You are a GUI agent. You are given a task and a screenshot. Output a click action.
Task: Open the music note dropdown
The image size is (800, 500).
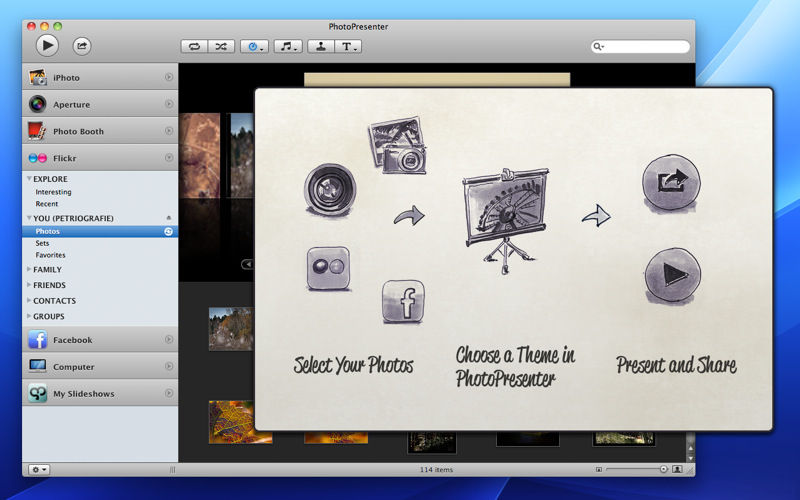(288, 46)
